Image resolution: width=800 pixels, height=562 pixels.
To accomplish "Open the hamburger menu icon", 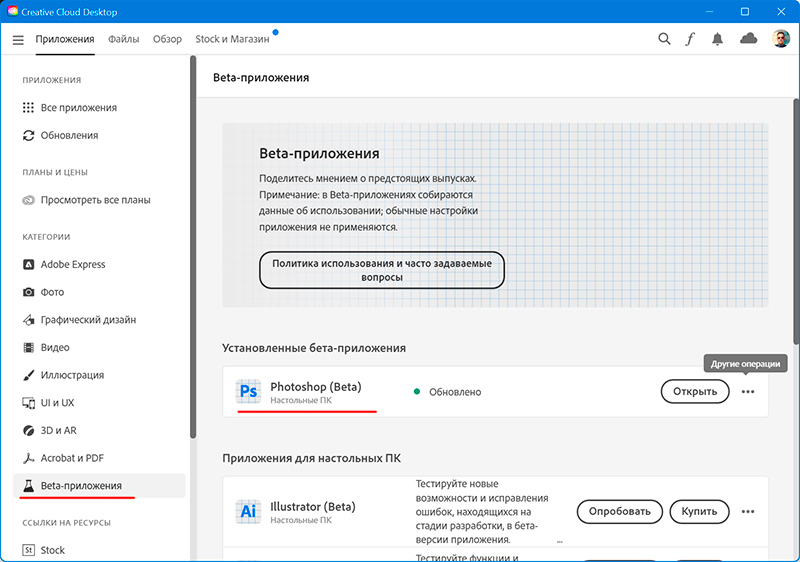I will pyautogui.click(x=18, y=40).
